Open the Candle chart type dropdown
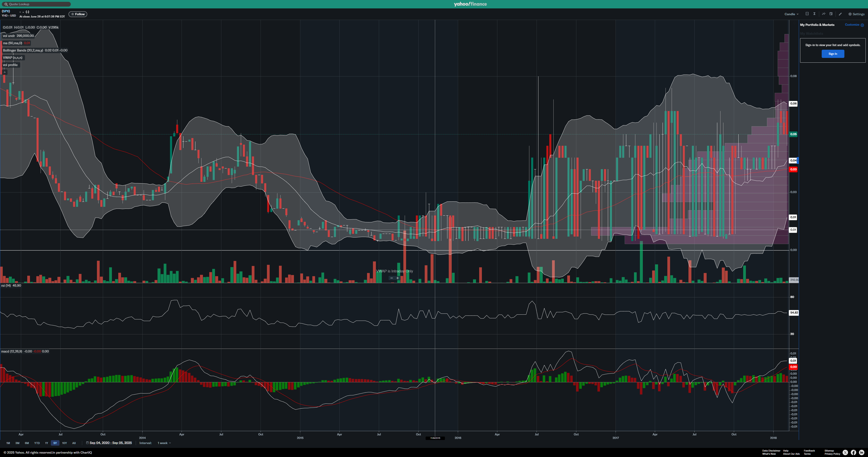This screenshot has height=457, width=868. pos(791,14)
